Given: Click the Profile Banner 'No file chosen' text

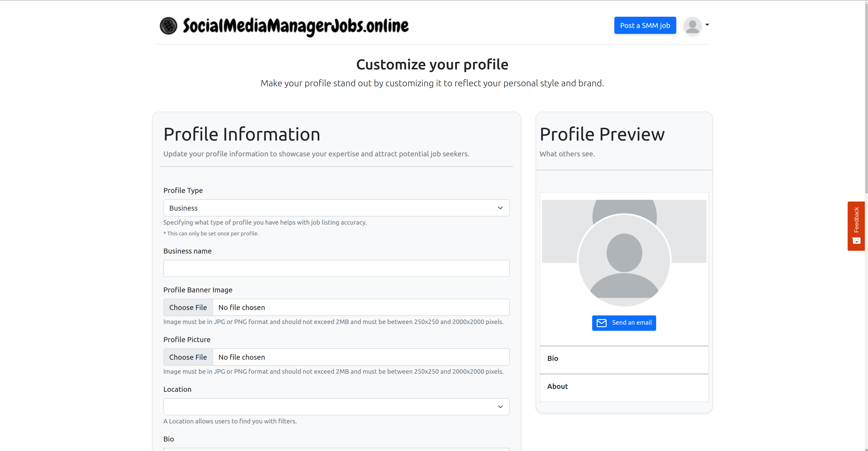Looking at the screenshot, I should pyautogui.click(x=241, y=307).
